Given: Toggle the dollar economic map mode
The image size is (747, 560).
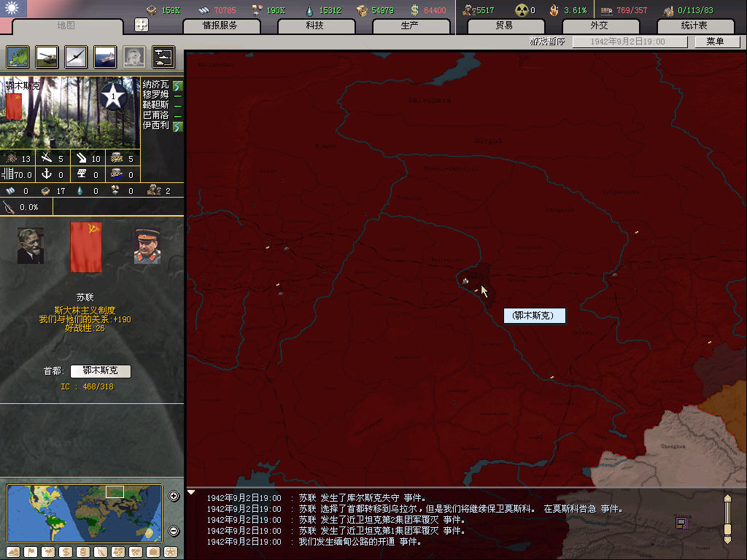Looking at the screenshot, I should click(x=65, y=552).
